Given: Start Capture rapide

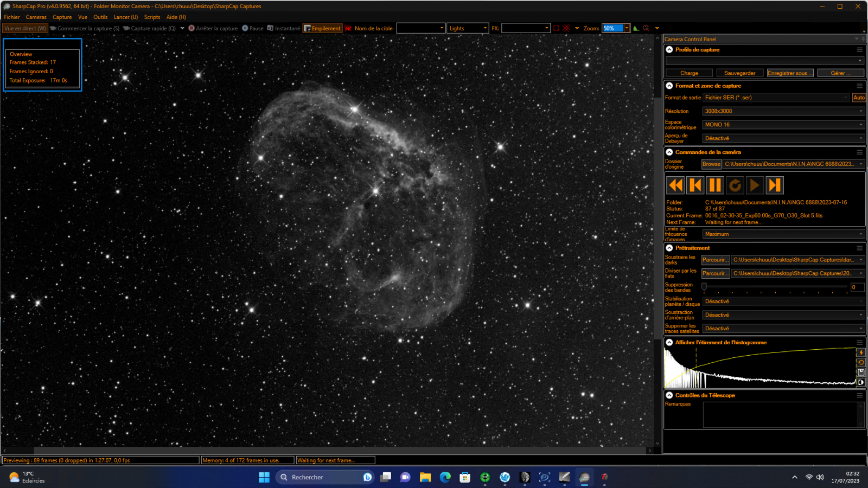Looking at the screenshot, I should (x=150, y=28).
